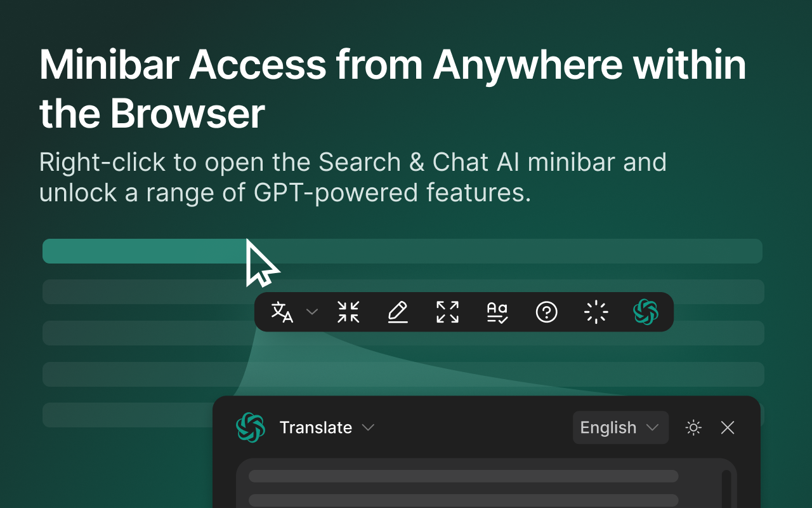Open the translate language chevron in the minibar
The width and height of the screenshot is (812, 508).
[x=311, y=312]
